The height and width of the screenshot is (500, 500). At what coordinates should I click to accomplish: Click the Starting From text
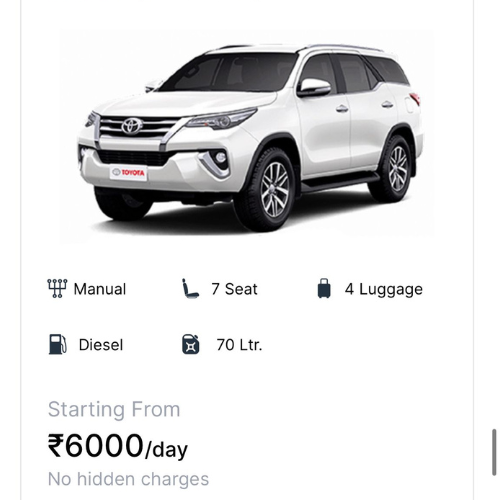click(x=114, y=409)
